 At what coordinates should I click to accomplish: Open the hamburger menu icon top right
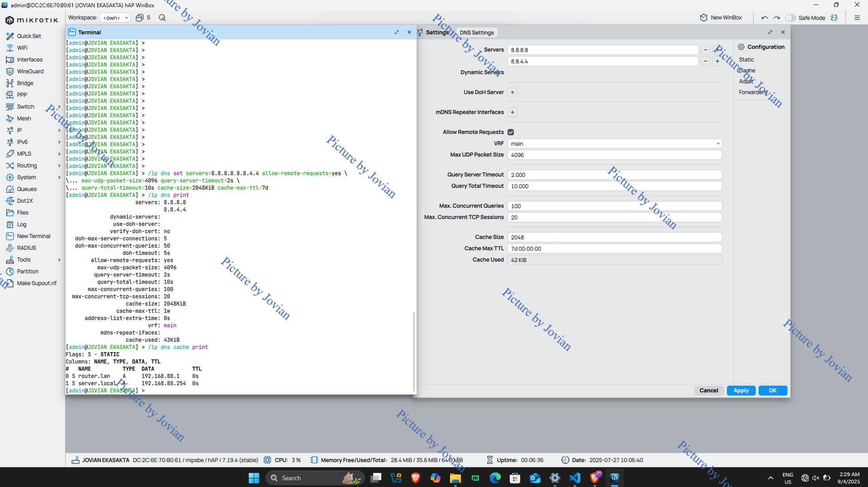(857, 18)
